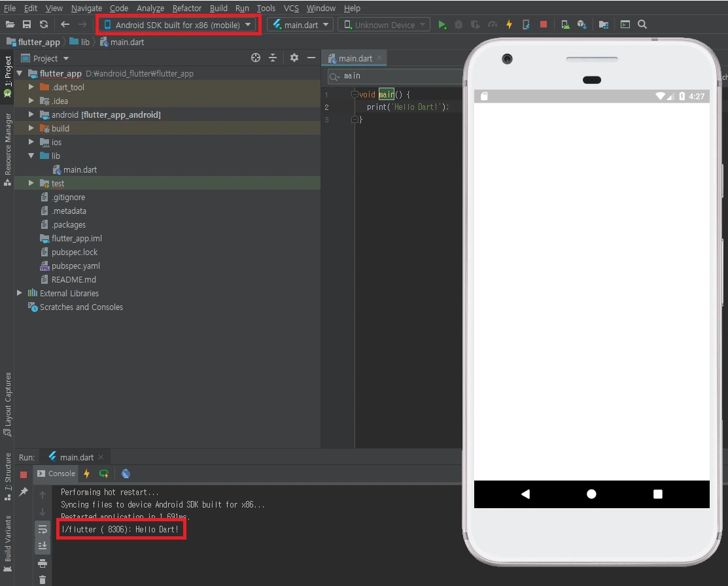This screenshot has width=728, height=586.
Task: Open Build Variants side panel
Action: tap(7, 543)
